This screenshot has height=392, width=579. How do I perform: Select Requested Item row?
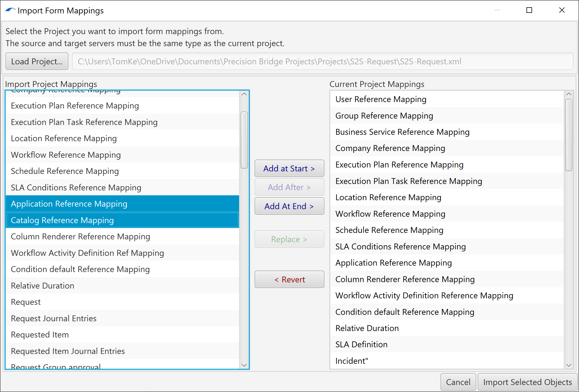tap(122, 335)
